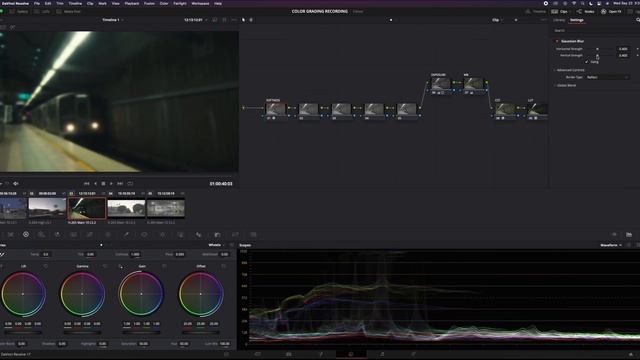
Task: Select the Qualifier eyedropper palette
Action: point(126,235)
